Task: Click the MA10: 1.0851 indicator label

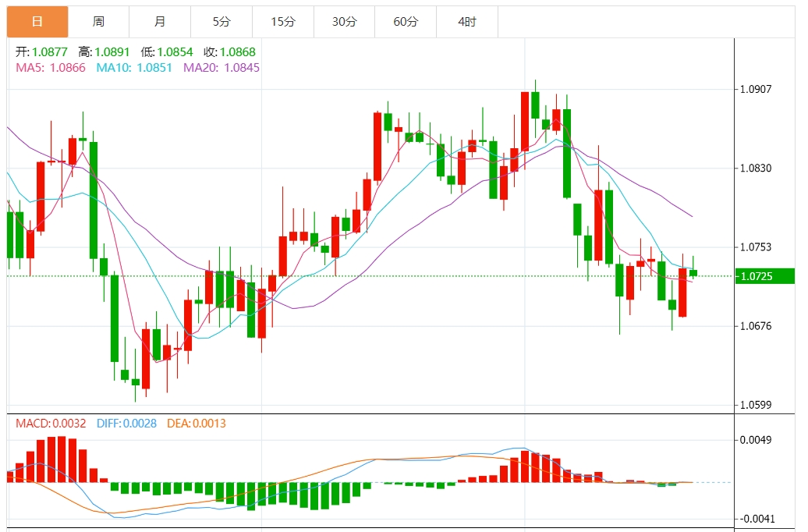Action: [x=134, y=68]
